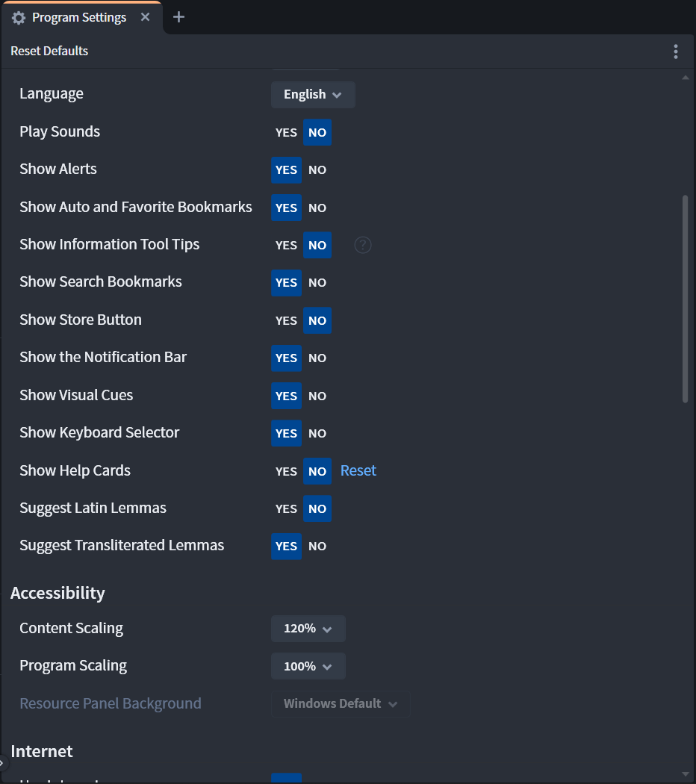Click the vertical scrollbar thumb

click(686, 299)
